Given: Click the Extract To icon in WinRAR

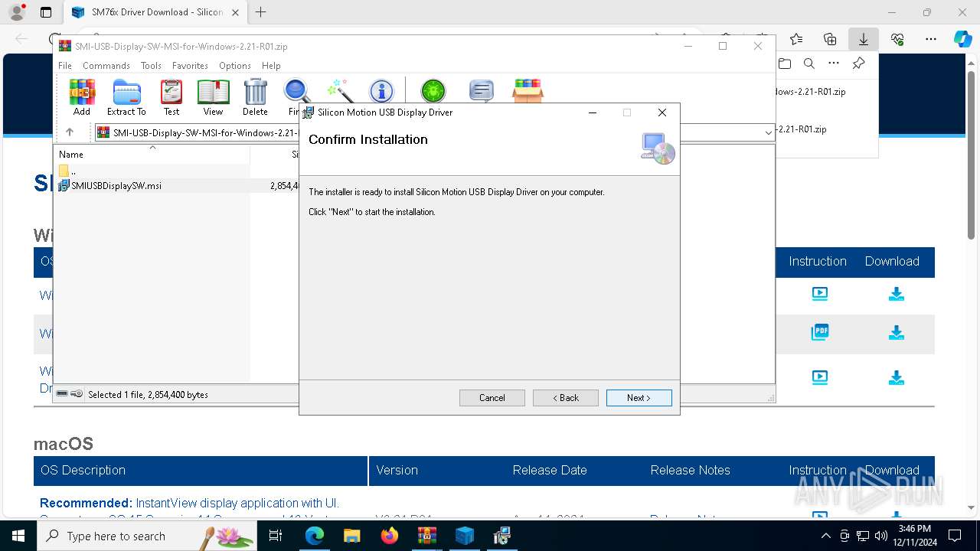Looking at the screenshot, I should point(126,97).
